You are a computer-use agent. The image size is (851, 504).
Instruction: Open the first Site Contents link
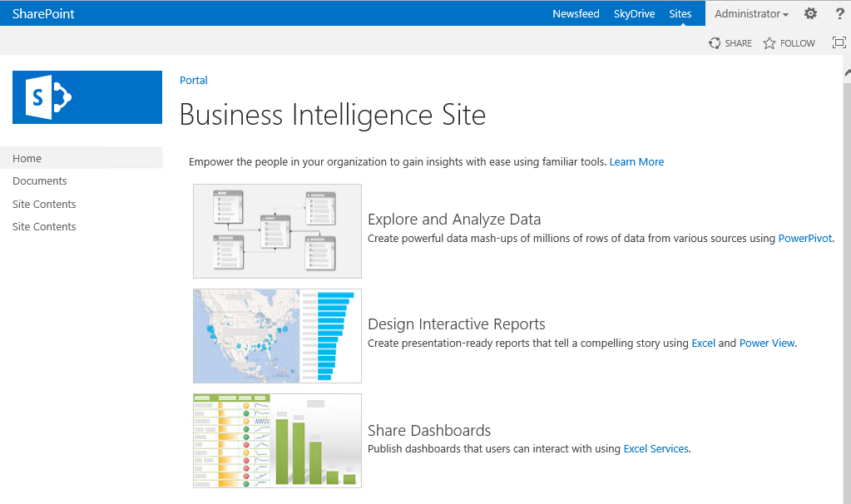(x=44, y=204)
